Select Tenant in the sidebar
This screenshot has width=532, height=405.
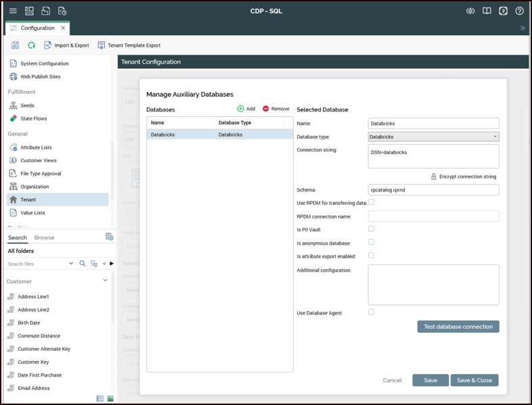coord(28,199)
